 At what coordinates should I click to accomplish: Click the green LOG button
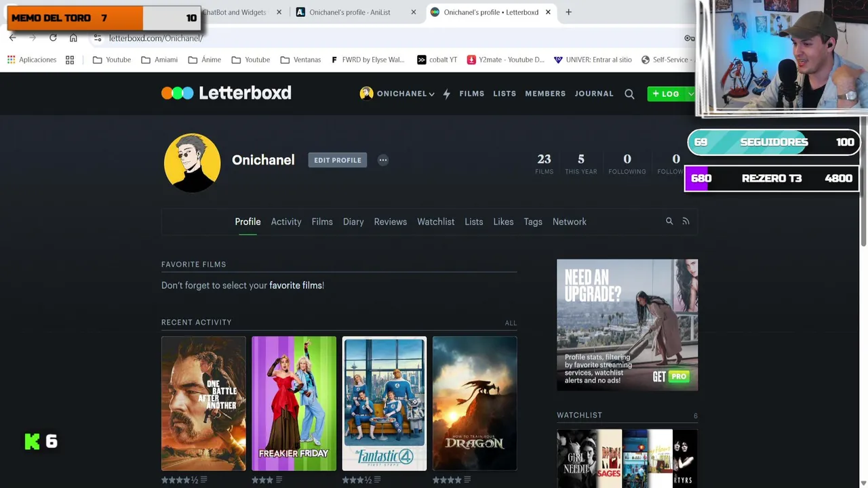(x=667, y=94)
